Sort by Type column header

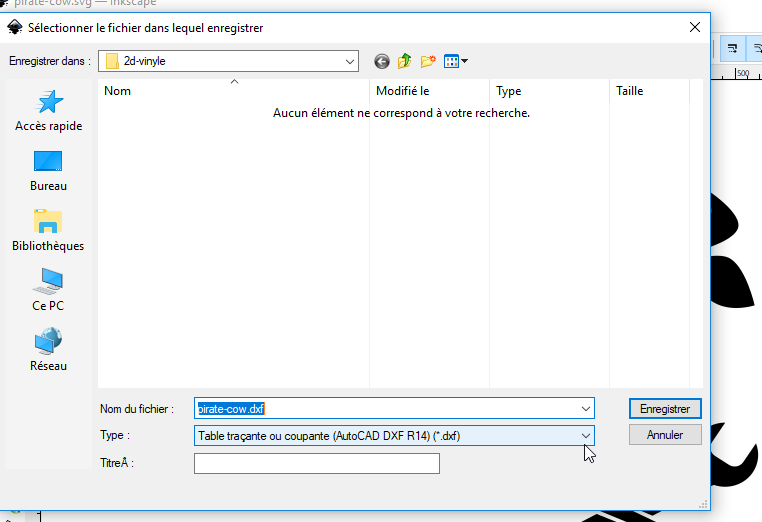click(550, 91)
